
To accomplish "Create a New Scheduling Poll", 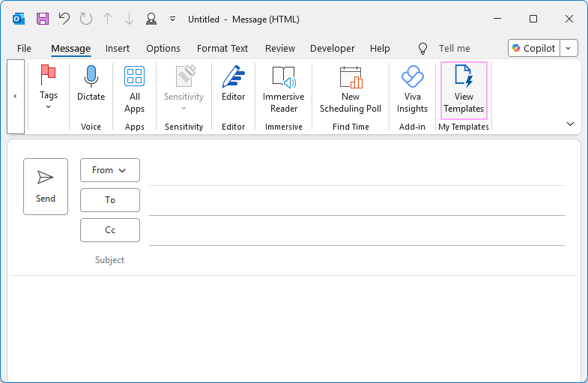I will coord(351,89).
